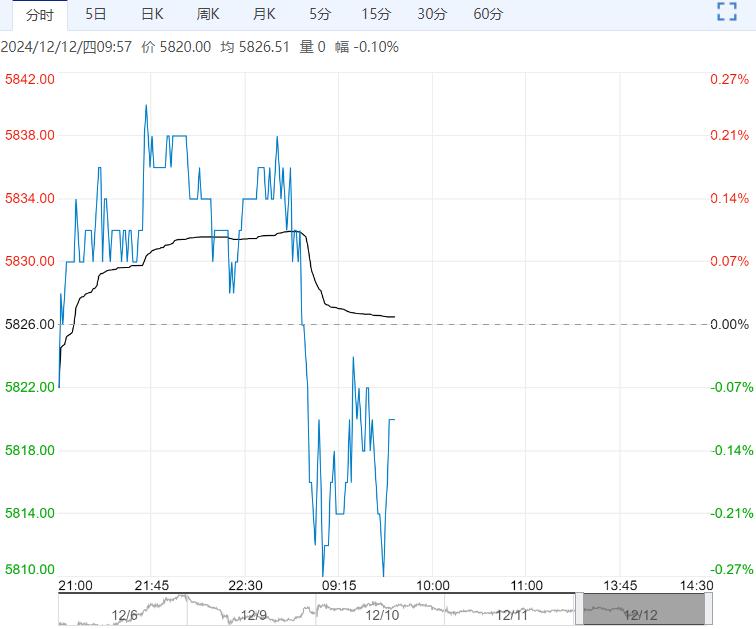This screenshot has width=756, height=629.
Task: Click the right handle of range slider
Action: (709, 608)
